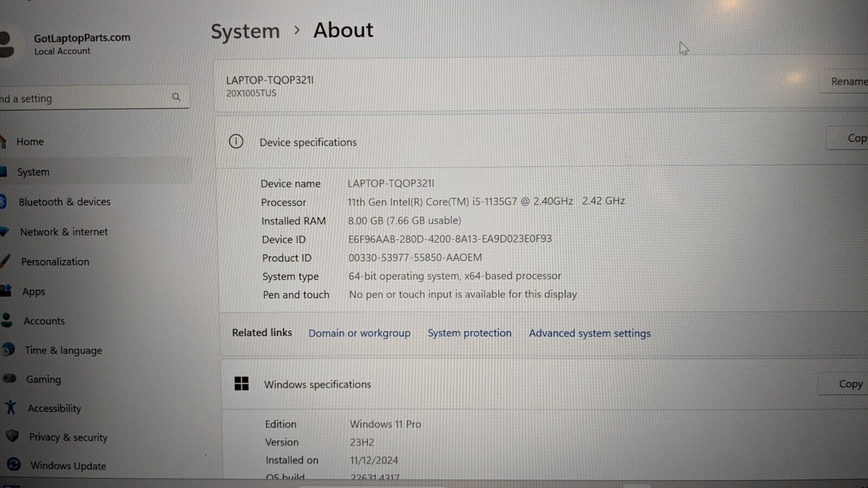Click the Windows logo icon in specifications
868x488 pixels.
241,384
